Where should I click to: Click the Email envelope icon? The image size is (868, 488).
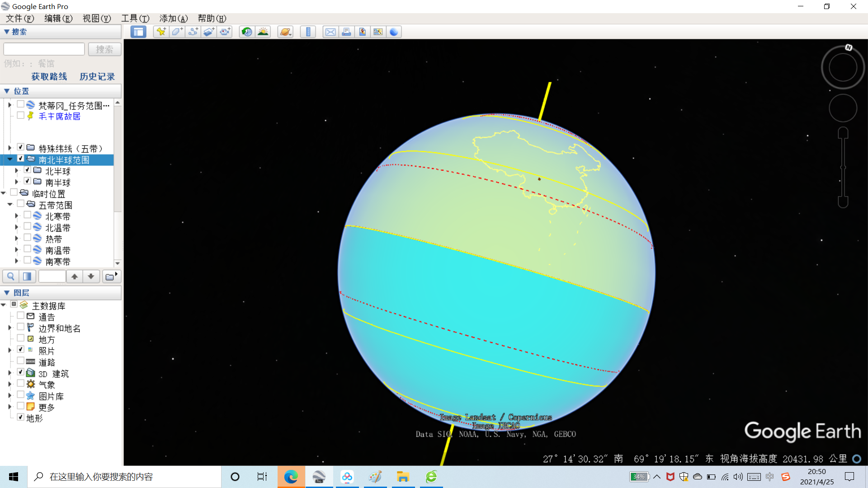pos(330,32)
